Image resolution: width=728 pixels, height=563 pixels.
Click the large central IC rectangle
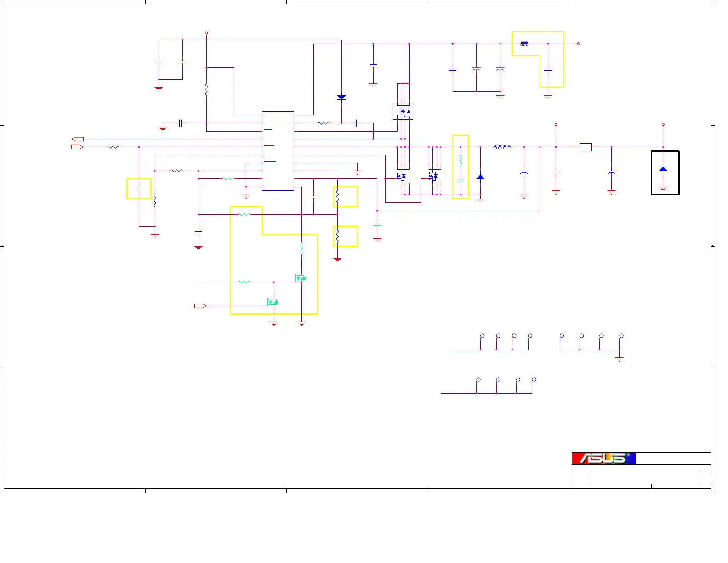[278, 151]
